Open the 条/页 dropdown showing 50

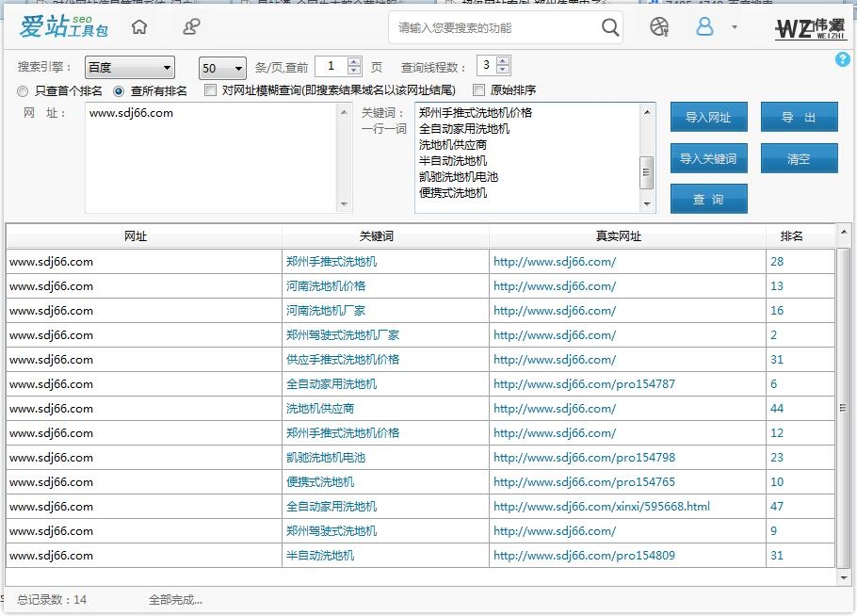point(220,67)
